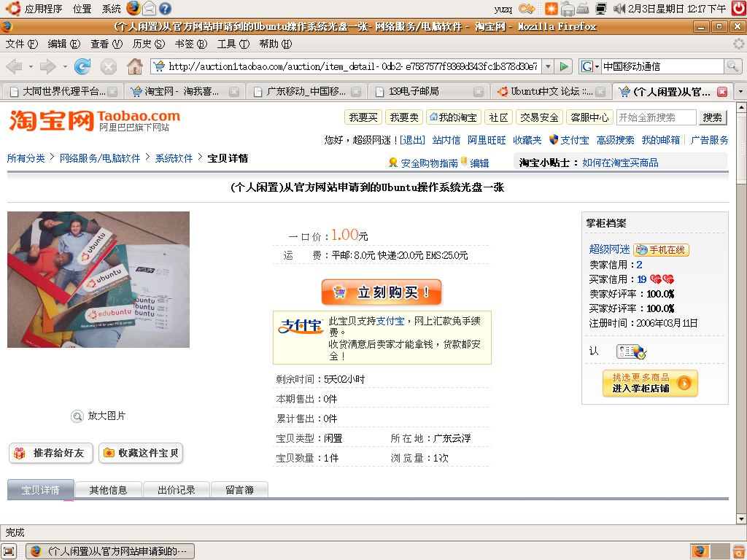Click the 搜索 button on Taobao

point(712,117)
